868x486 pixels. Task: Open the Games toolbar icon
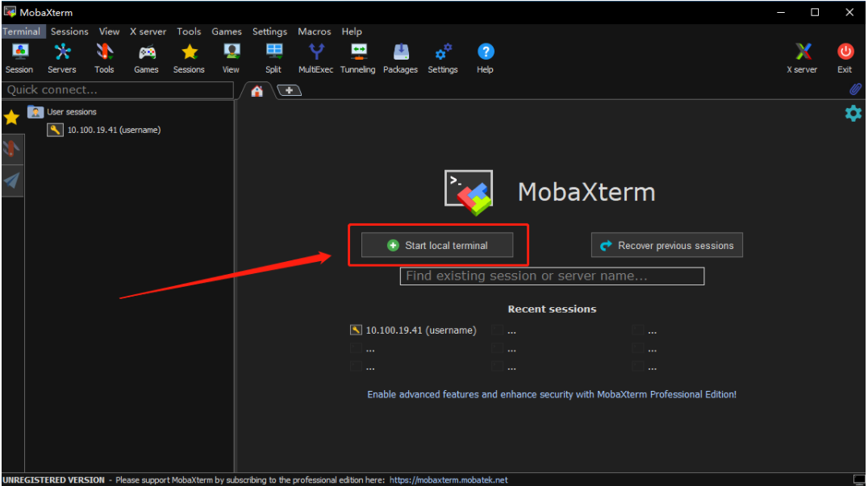(x=146, y=58)
